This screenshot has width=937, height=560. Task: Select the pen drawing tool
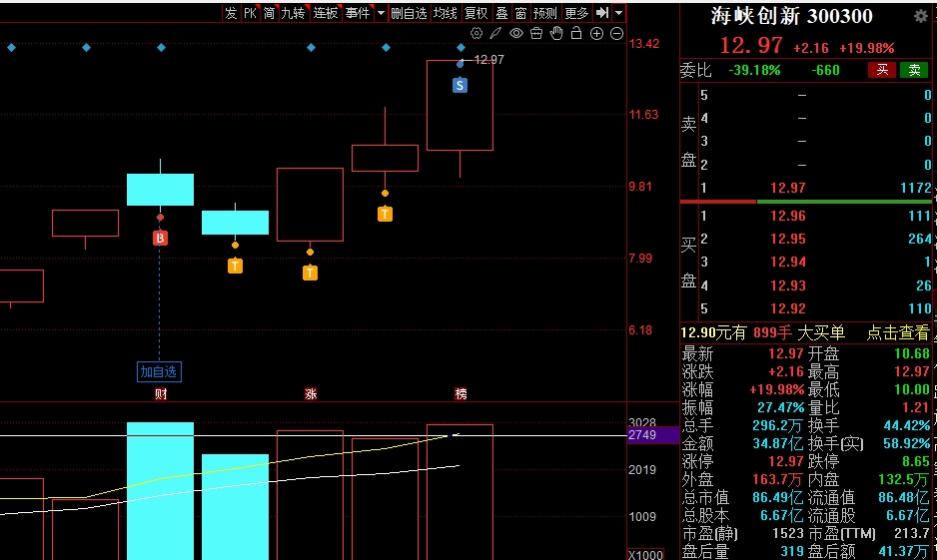(x=495, y=33)
